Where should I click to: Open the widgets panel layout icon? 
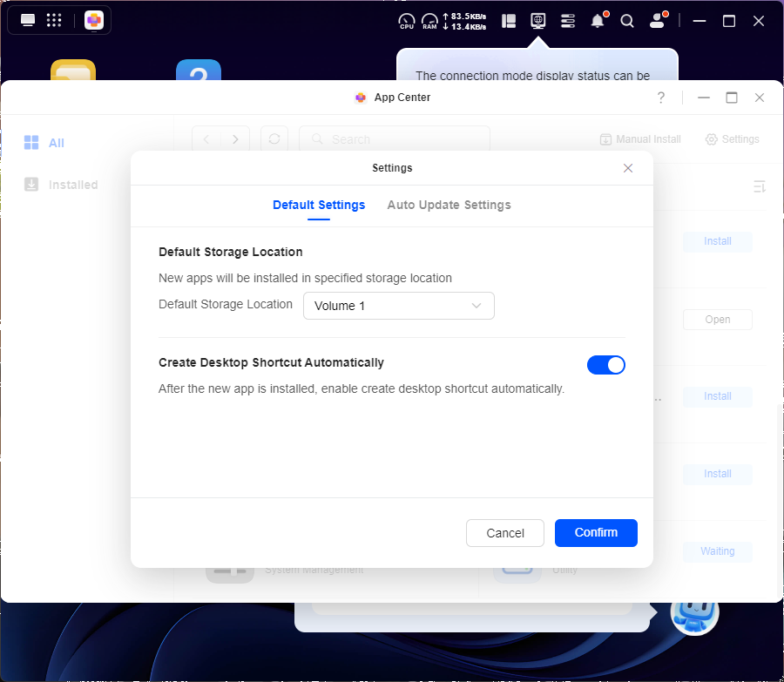tap(510, 21)
